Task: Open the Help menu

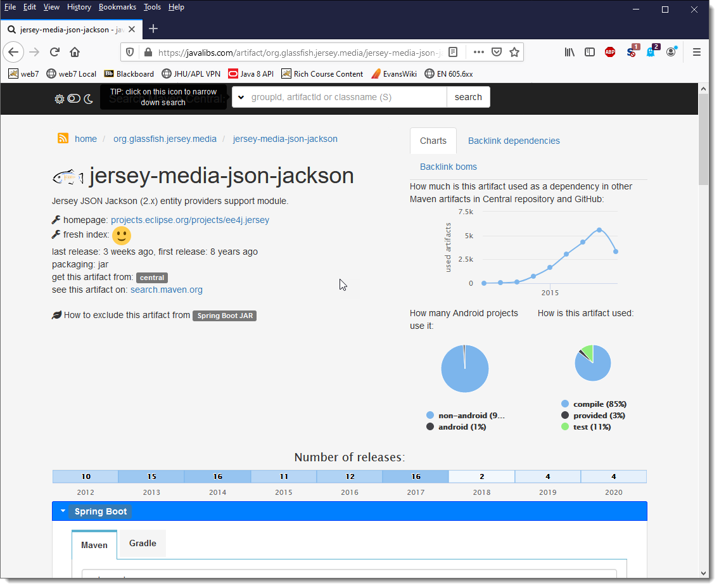Action: (176, 7)
